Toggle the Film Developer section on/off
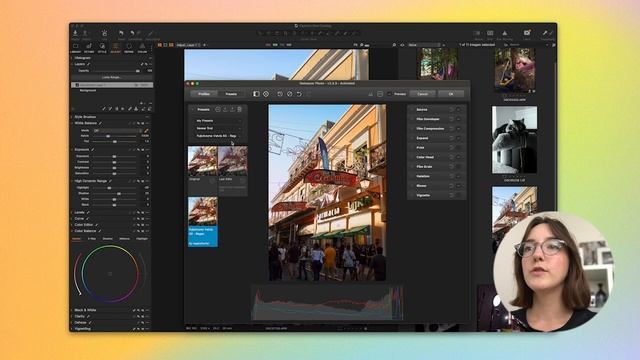Viewport: 640px width, 360px height. pos(458,119)
